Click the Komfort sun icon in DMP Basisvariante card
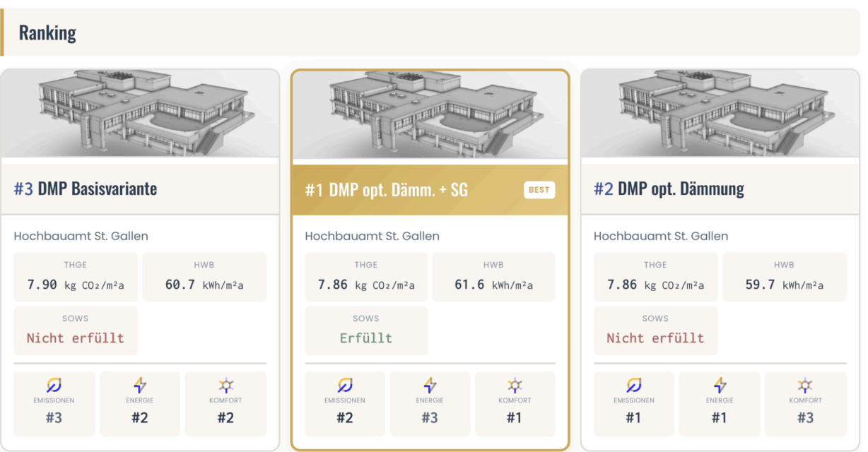Viewport: 868px width, 452px height. pyautogui.click(x=225, y=385)
